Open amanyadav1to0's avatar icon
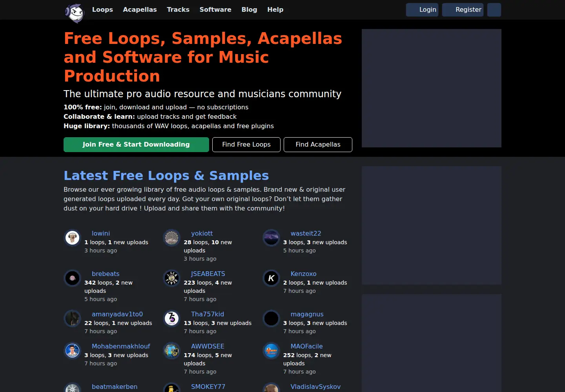This screenshot has width=565, height=392. [x=72, y=318]
